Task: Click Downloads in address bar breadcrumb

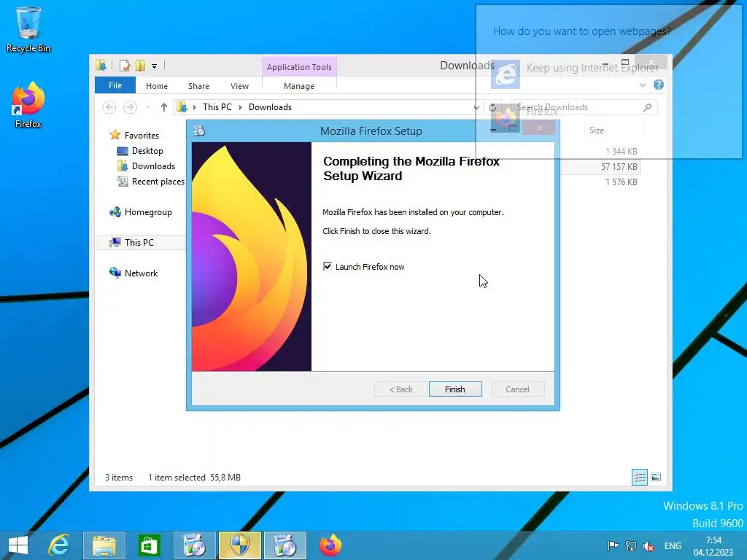Action: 270,107
